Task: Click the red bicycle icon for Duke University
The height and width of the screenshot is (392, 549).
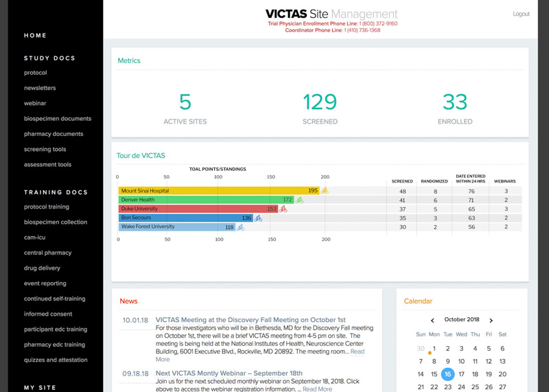Action: pyautogui.click(x=283, y=209)
